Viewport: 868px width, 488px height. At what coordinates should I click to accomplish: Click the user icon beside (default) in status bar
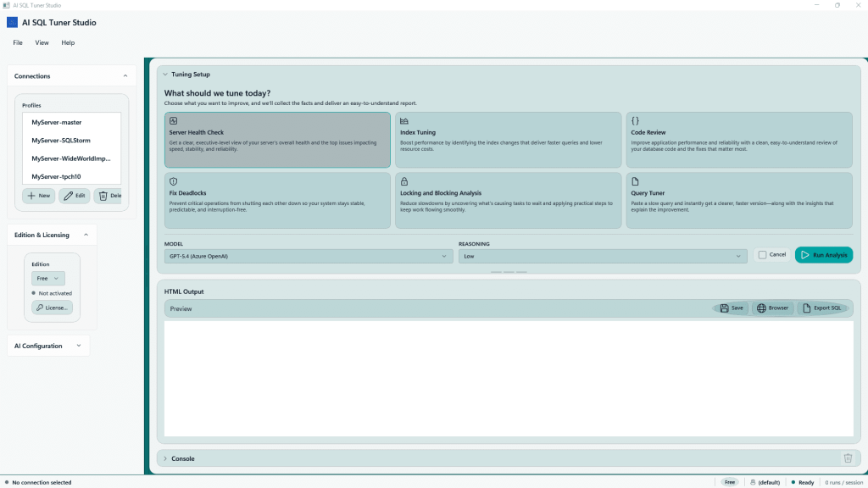click(x=753, y=482)
